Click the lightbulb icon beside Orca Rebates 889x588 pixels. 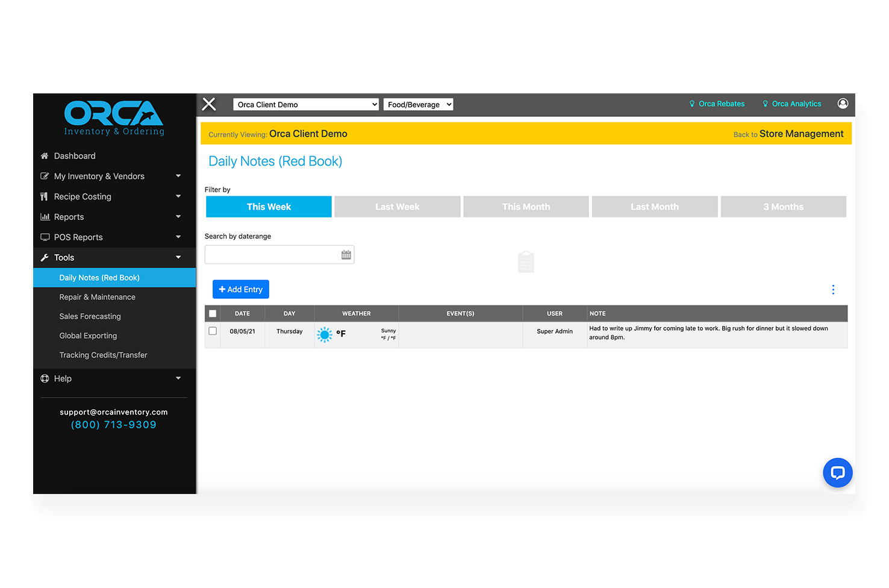[x=692, y=104]
